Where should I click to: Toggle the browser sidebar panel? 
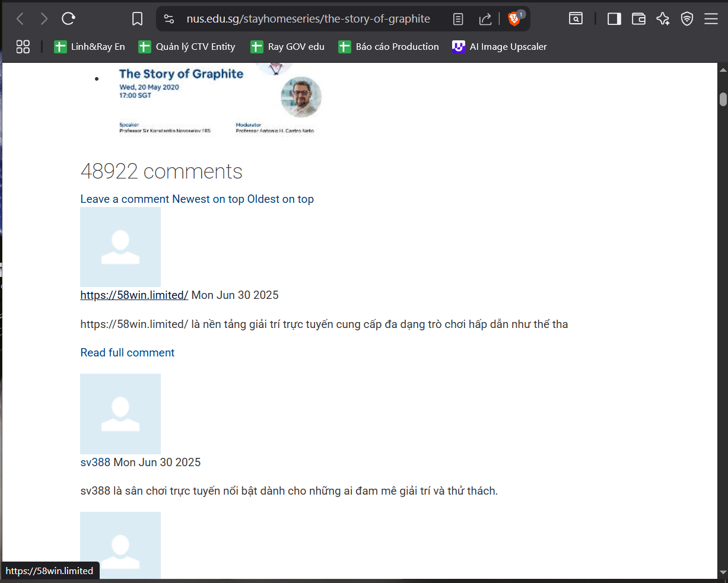click(614, 19)
